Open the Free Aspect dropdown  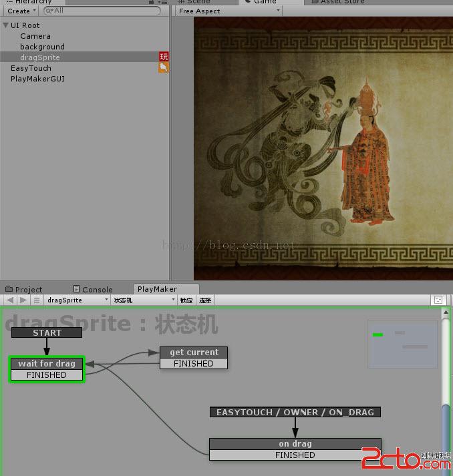229,11
